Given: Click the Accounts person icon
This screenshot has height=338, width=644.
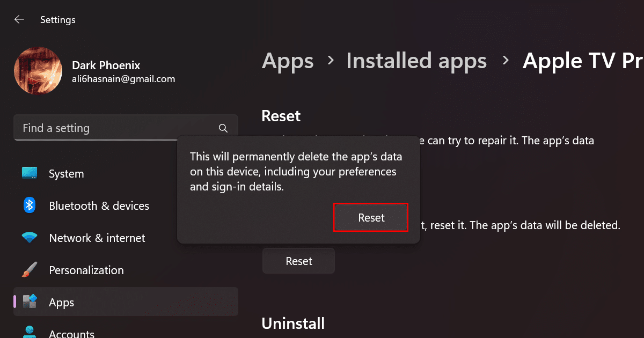Looking at the screenshot, I should point(30,332).
